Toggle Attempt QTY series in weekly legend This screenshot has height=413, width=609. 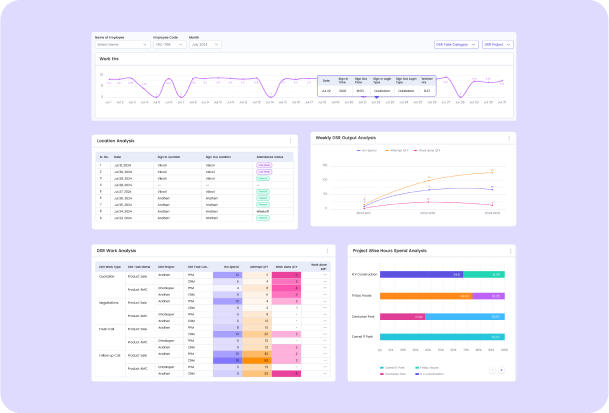pyautogui.click(x=394, y=150)
